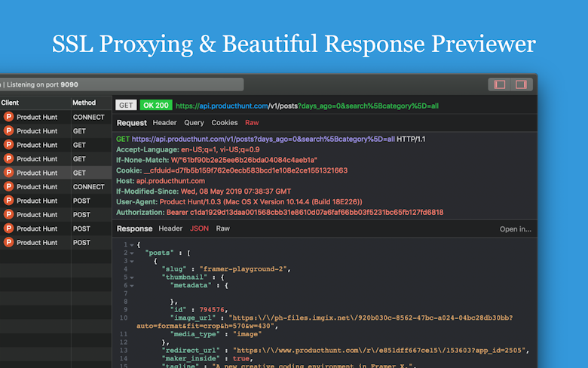The width and height of the screenshot is (588, 368).
Task: Click the Authorization Bearer token line
Action: [x=280, y=213]
